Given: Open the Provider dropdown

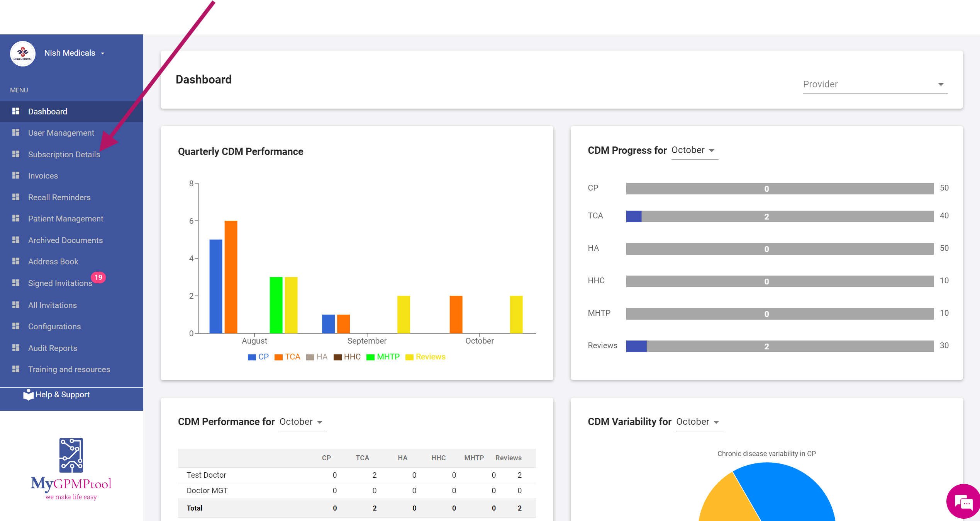Looking at the screenshot, I should 875,84.
